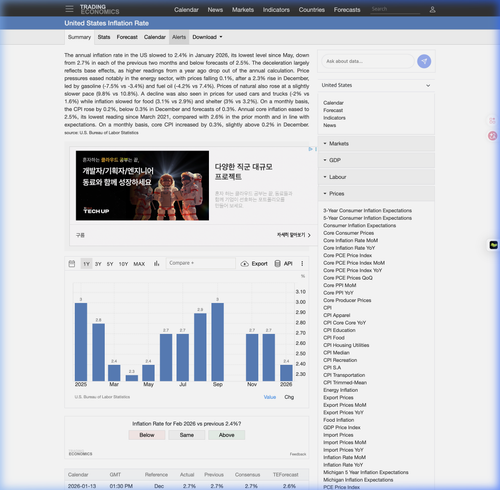
Task: Open Calendar in top navigation
Action: click(x=186, y=10)
